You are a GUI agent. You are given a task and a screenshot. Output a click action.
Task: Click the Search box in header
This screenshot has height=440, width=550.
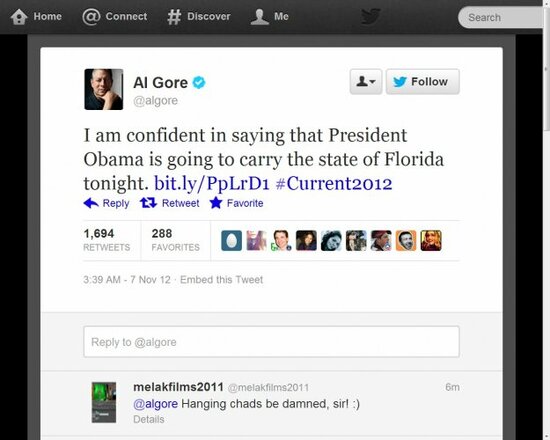[x=502, y=17]
